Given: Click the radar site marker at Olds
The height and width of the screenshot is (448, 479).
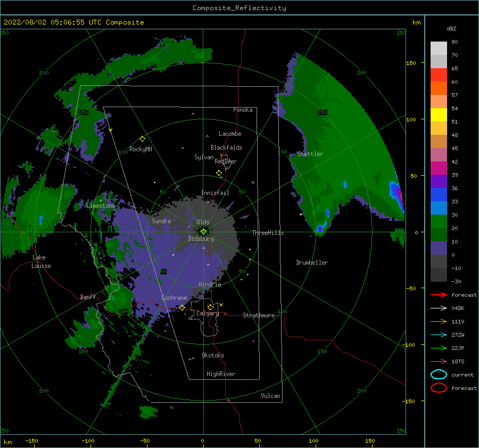Looking at the screenshot, I should pyautogui.click(x=203, y=232).
